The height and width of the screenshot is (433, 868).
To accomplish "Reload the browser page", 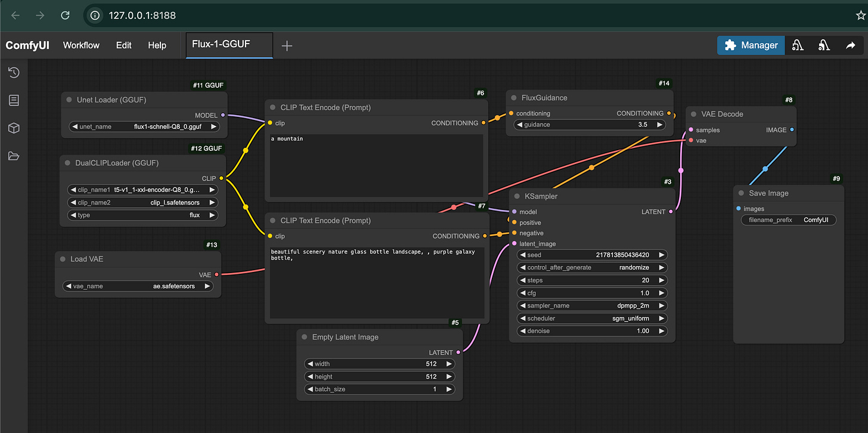I will click(x=66, y=16).
